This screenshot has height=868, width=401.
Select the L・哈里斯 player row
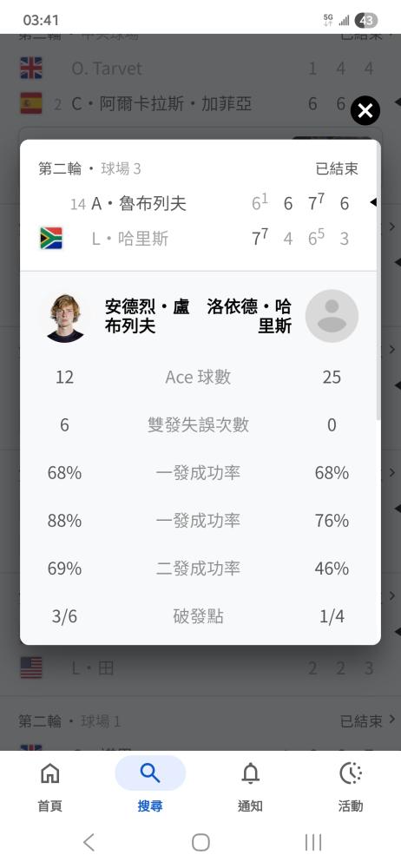pyautogui.click(x=200, y=239)
